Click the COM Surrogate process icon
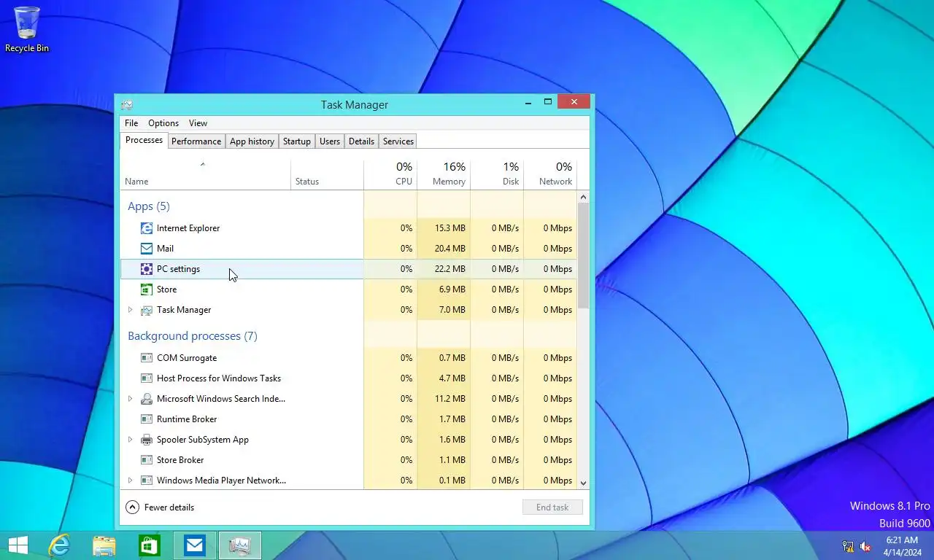 click(x=147, y=358)
